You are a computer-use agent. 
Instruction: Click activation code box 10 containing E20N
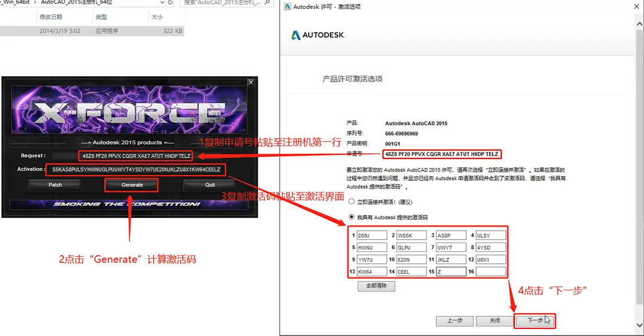point(411,260)
